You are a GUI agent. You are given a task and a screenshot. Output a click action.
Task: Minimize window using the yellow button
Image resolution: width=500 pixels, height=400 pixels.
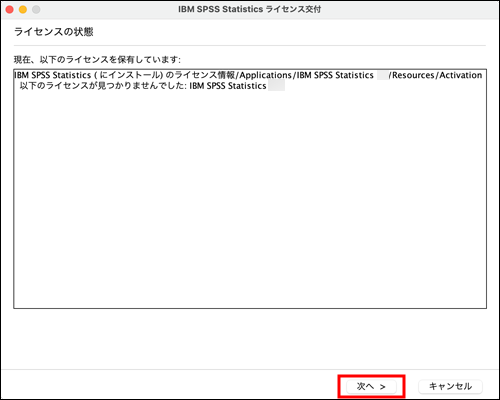[x=23, y=10]
